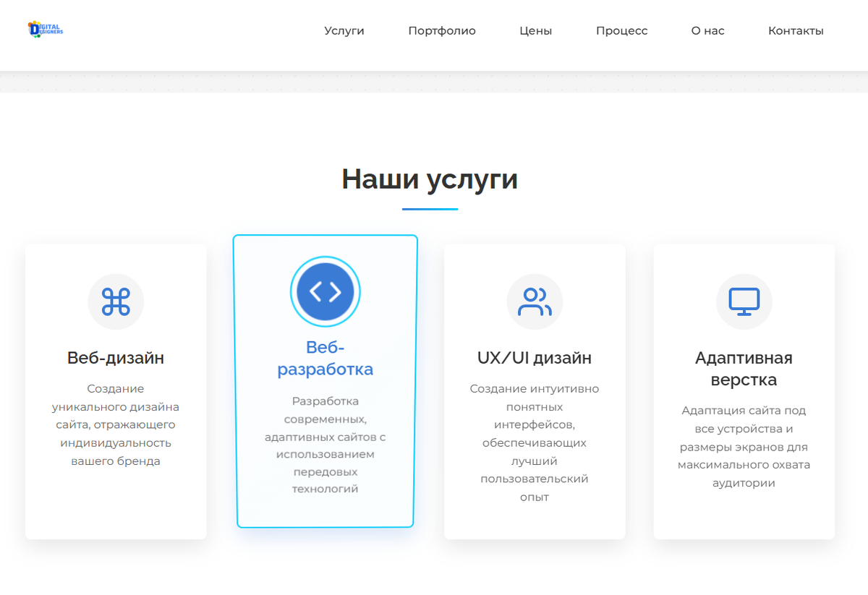Click the description starting Разработка современных

[325, 445]
